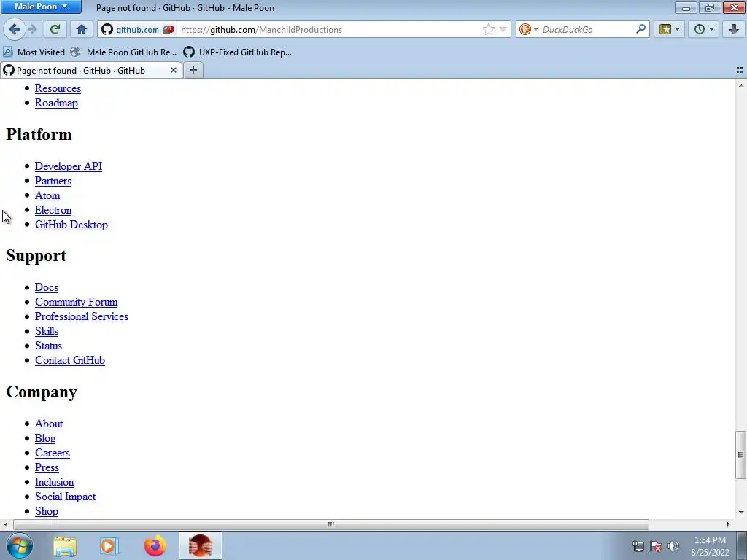Viewport: 747px width, 560px height.
Task: Open Firefox from the taskbar
Action: (x=155, y=546)
